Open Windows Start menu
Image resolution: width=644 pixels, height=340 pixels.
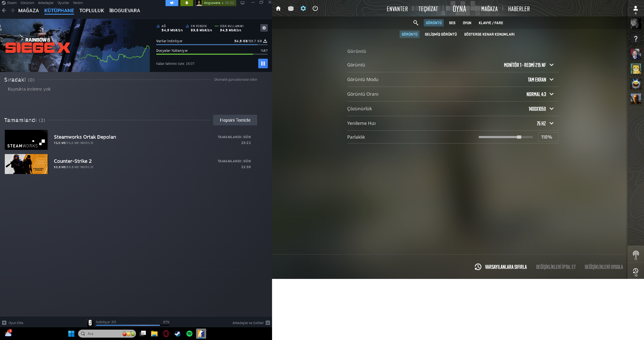click(71, 334)
